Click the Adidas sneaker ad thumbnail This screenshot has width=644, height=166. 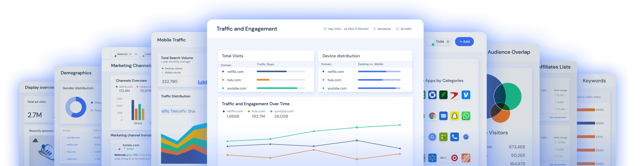pos(42,150)
